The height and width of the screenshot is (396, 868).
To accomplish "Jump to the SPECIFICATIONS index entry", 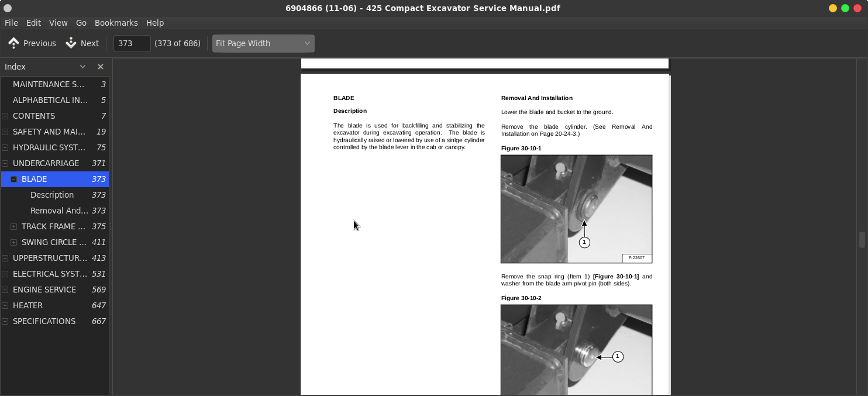I will click(x=44, y=321).
